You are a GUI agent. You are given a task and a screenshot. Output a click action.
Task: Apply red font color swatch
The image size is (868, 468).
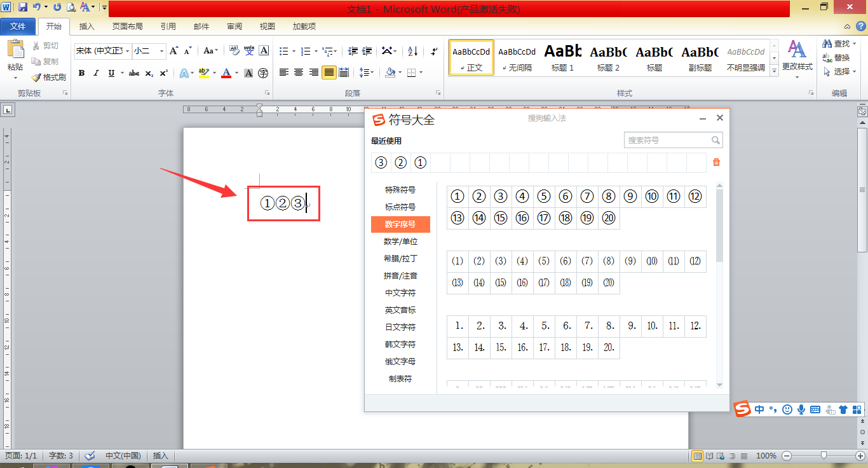(226, 72)
